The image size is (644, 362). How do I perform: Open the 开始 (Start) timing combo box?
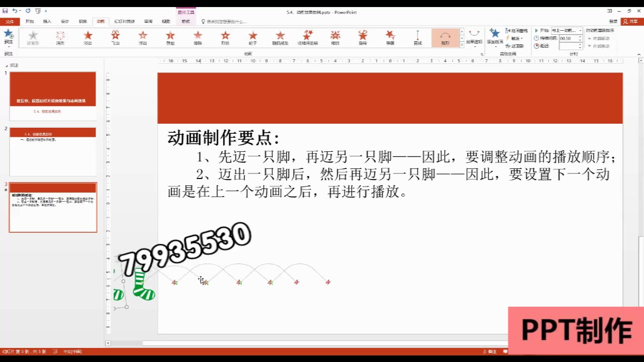click(567, 31)
